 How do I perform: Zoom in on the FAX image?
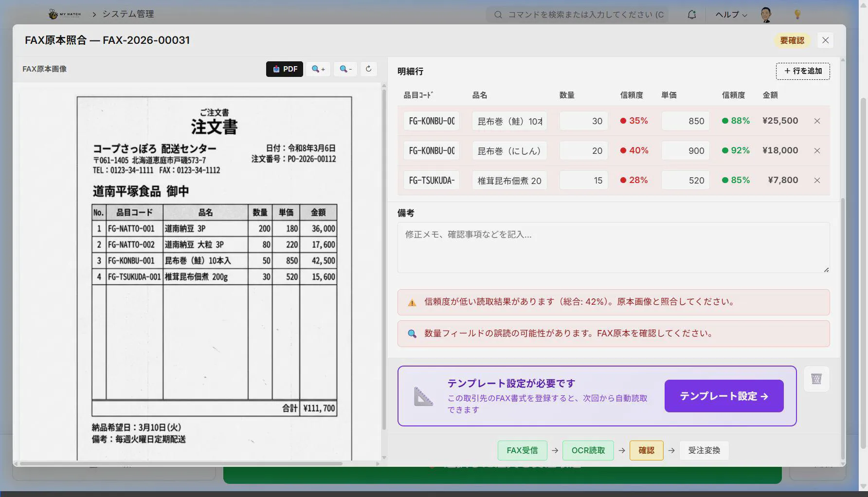(x=318, y=69)
